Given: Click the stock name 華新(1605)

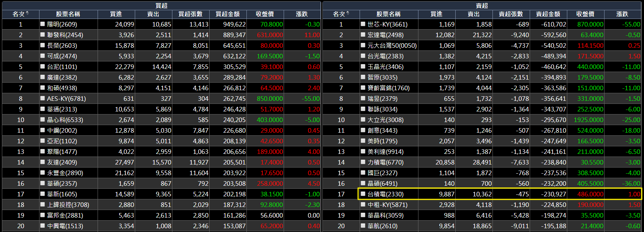Looking at the screenshot, I should click(62, 194).
